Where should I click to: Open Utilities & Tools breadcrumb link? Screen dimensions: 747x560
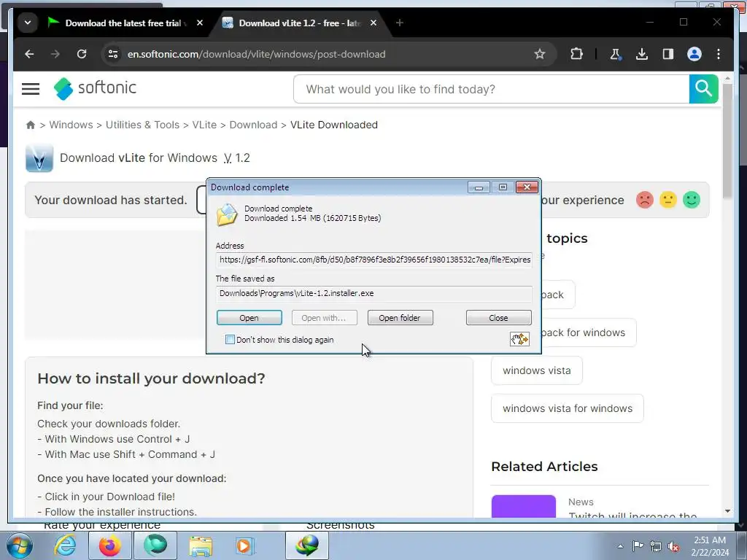142,125
